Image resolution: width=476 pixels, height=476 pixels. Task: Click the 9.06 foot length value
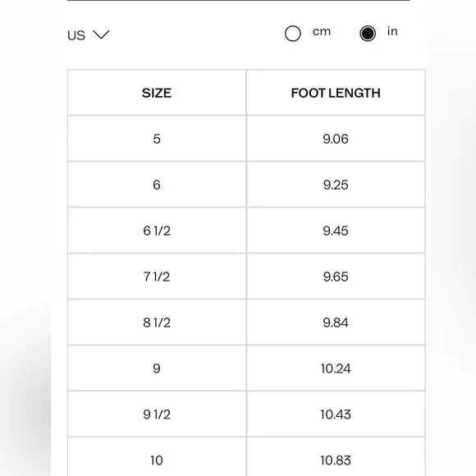pos(336,139)
